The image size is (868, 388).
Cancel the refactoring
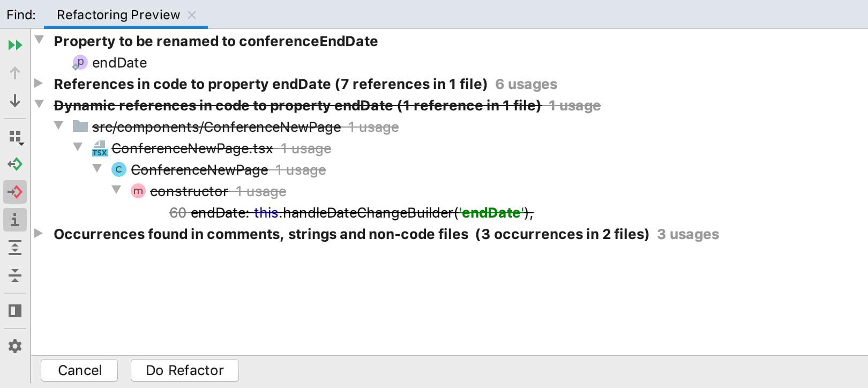coord(79,370)
